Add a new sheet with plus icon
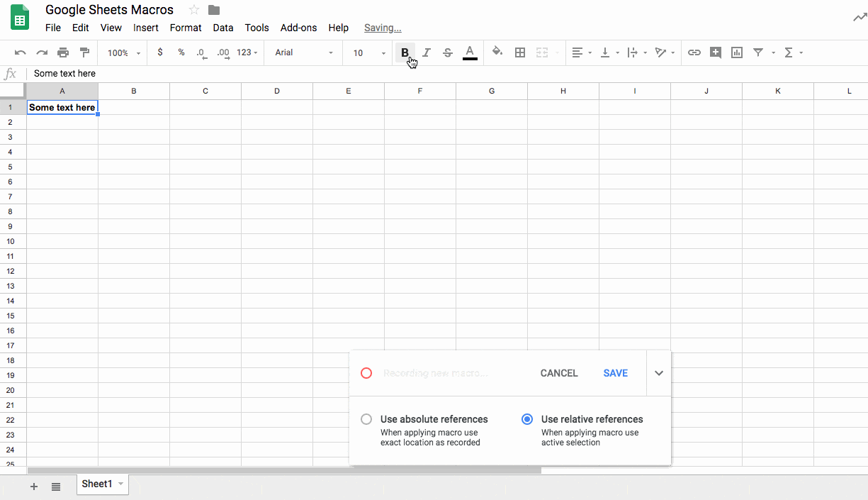This screenshot has height=500, width=868. (x=33, y=487)
